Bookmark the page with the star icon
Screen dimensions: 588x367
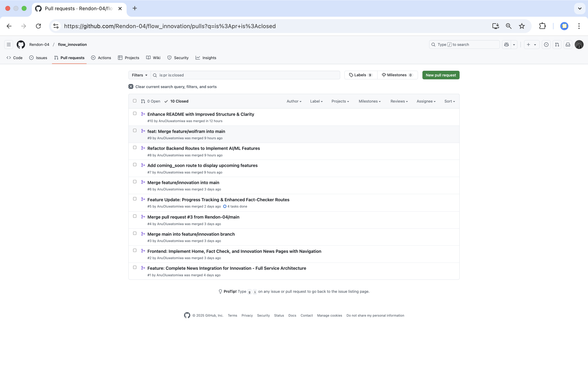pos(522,26)
